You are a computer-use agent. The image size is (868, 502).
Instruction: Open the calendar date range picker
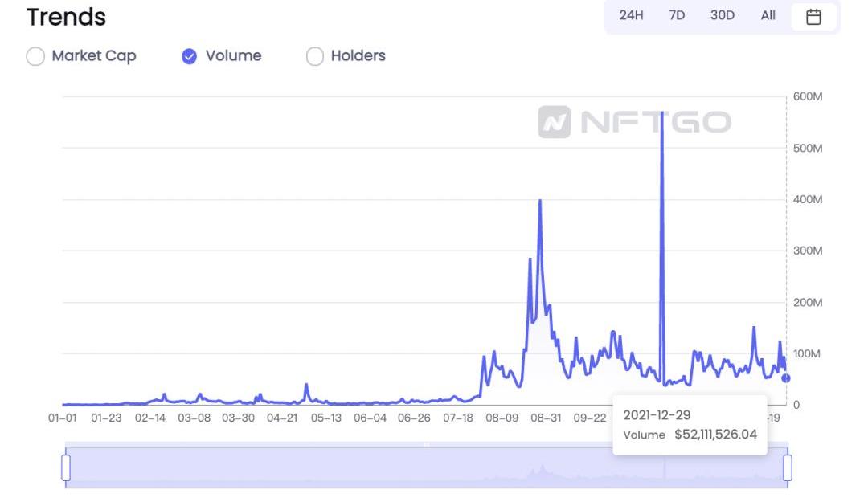(813, 16)
